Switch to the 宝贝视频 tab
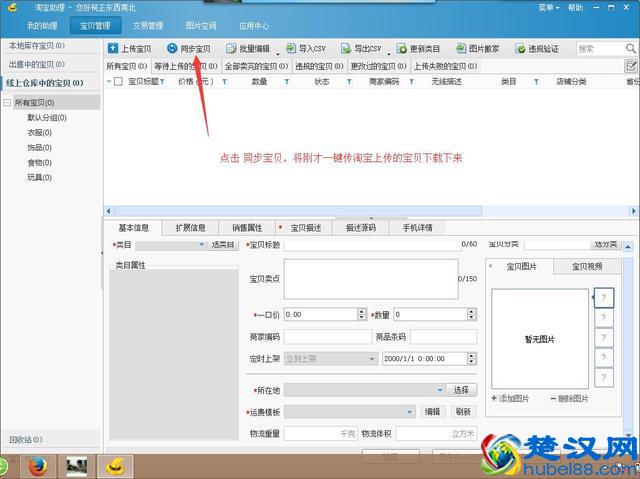 [587, 266]
